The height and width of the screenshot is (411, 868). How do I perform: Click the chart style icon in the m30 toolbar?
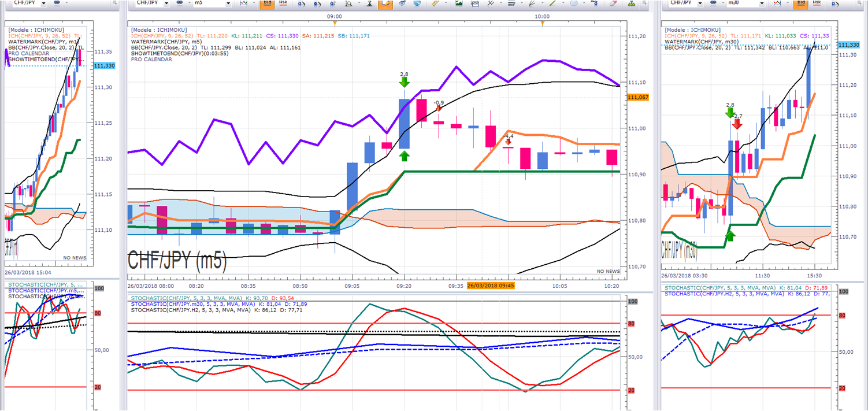[777, 3]
